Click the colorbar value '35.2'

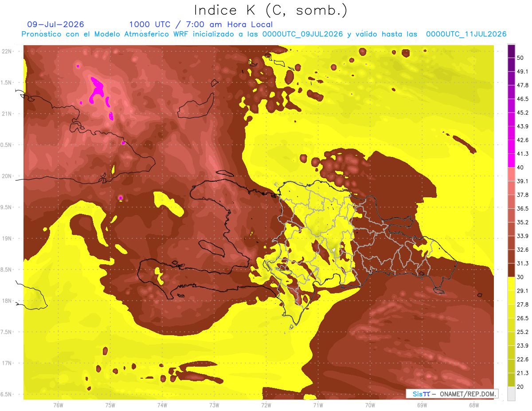(523, 223)
